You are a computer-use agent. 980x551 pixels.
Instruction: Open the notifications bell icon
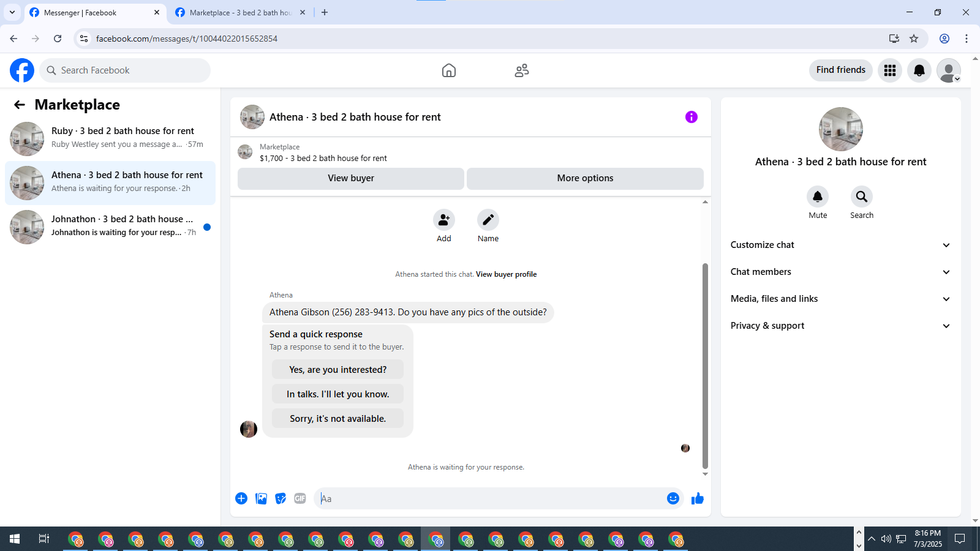919,70
